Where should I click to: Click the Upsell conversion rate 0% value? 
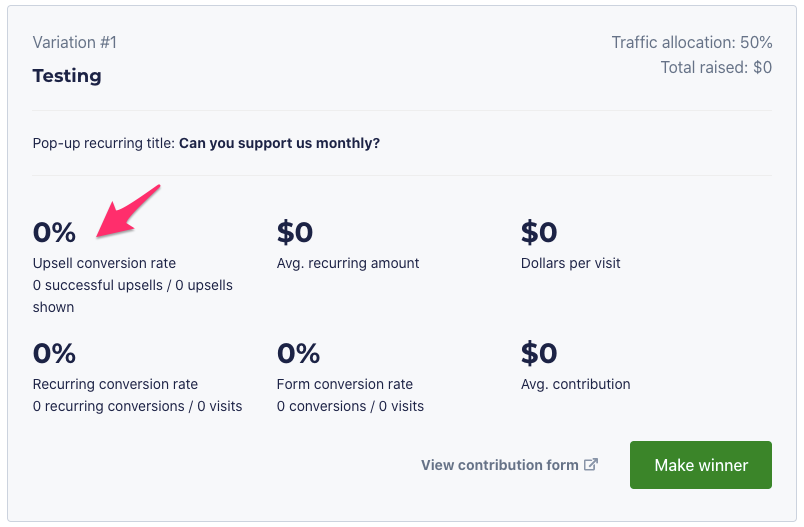[54, 232]
